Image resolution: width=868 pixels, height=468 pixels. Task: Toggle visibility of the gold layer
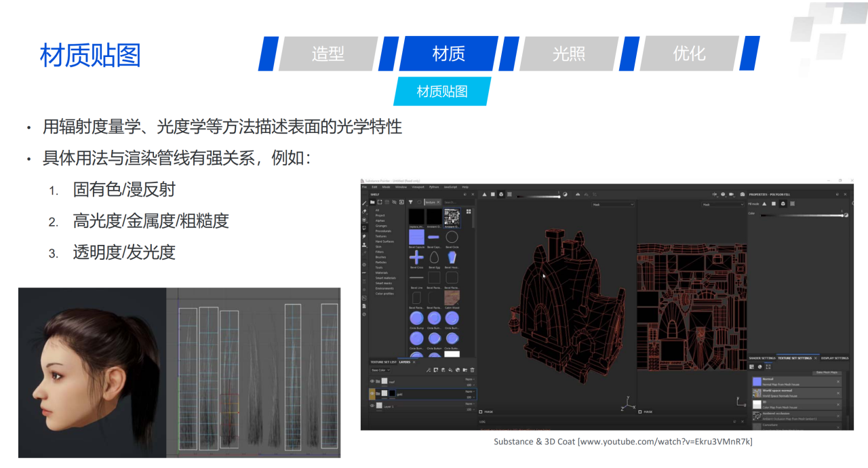tap(372, 393)
